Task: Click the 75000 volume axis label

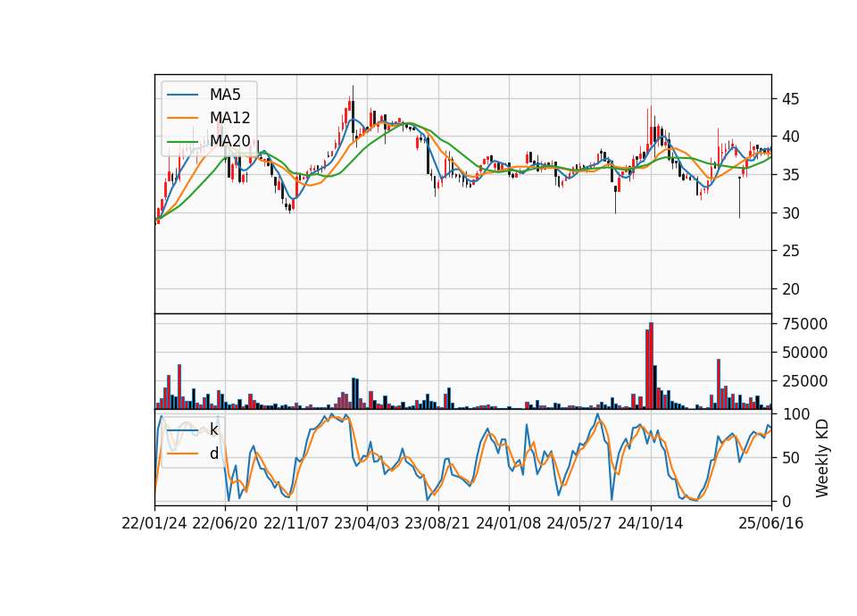Action: [804, 324]
